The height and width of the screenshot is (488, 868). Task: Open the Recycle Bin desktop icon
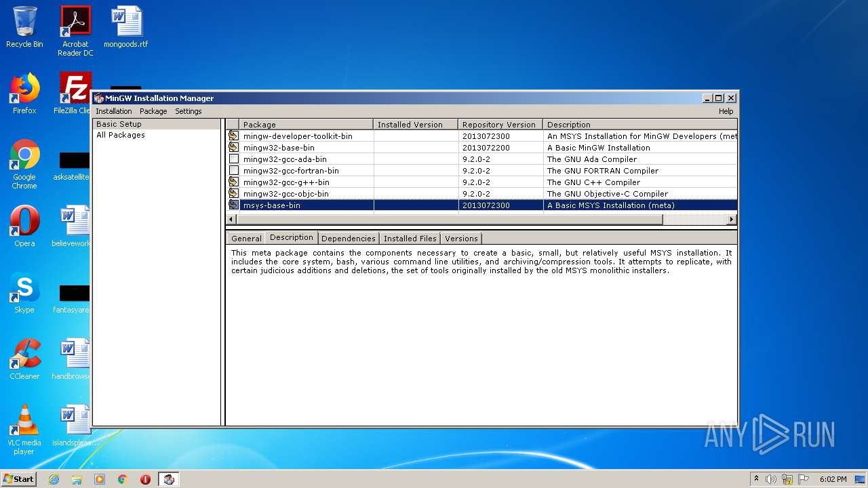click(x=24, y=27)
